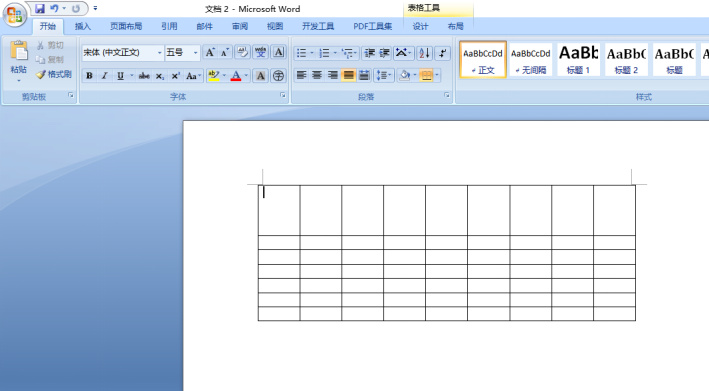The image size is (709, 391).
Task: Open Quick Access toolbar customize arrow
Action: 95,8
